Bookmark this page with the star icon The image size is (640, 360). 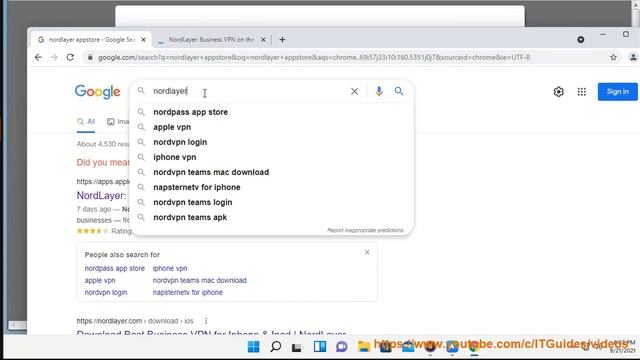pos(613,58)
